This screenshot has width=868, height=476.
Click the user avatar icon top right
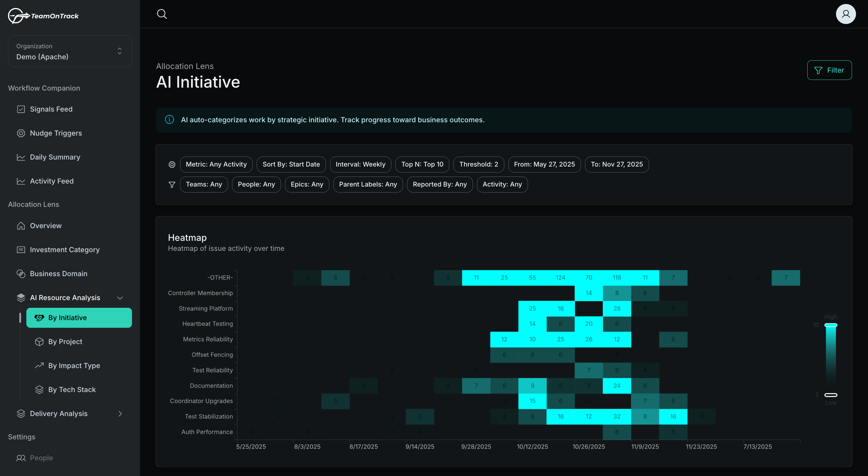(846, 14)
